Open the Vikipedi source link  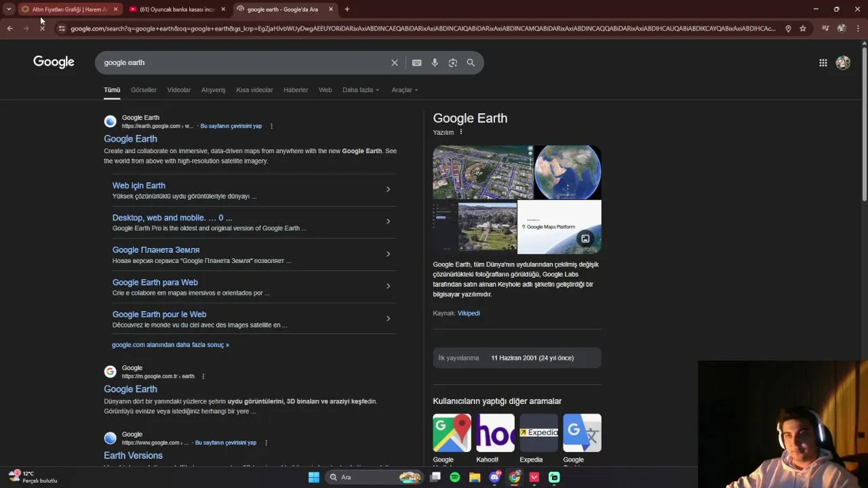[x=469, y=313]
